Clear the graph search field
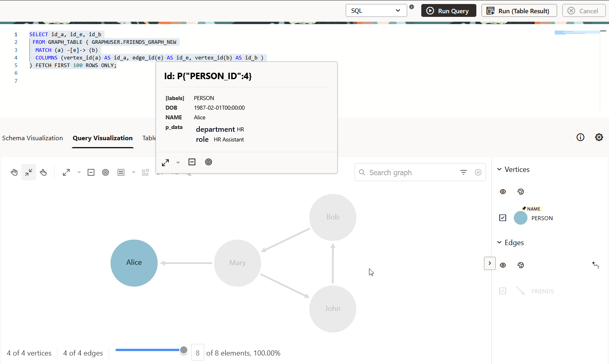The width and height of the screenshot is (609, 364). tap(478, 172)
